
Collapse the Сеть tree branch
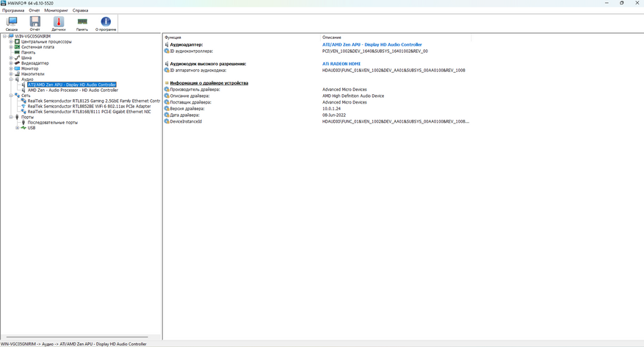pos(11,96)
